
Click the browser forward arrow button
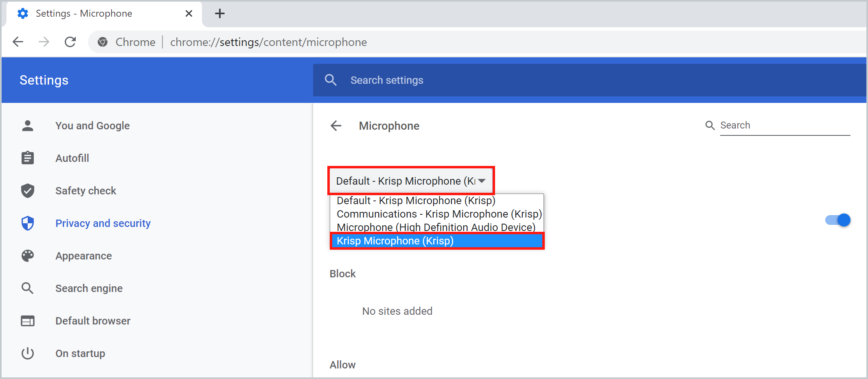(x=44, y=42)
